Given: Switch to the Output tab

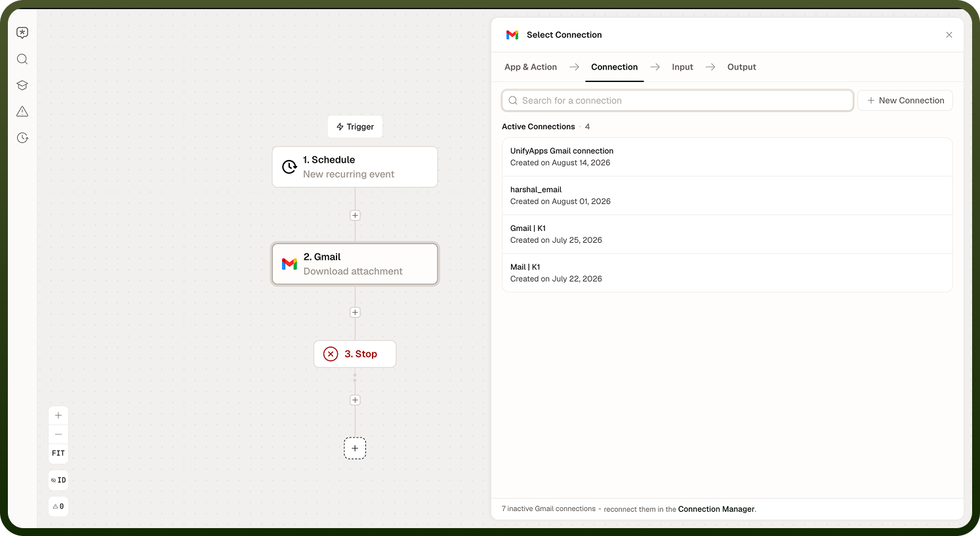Looking at the screenshot, I should (x=741, y=67).
